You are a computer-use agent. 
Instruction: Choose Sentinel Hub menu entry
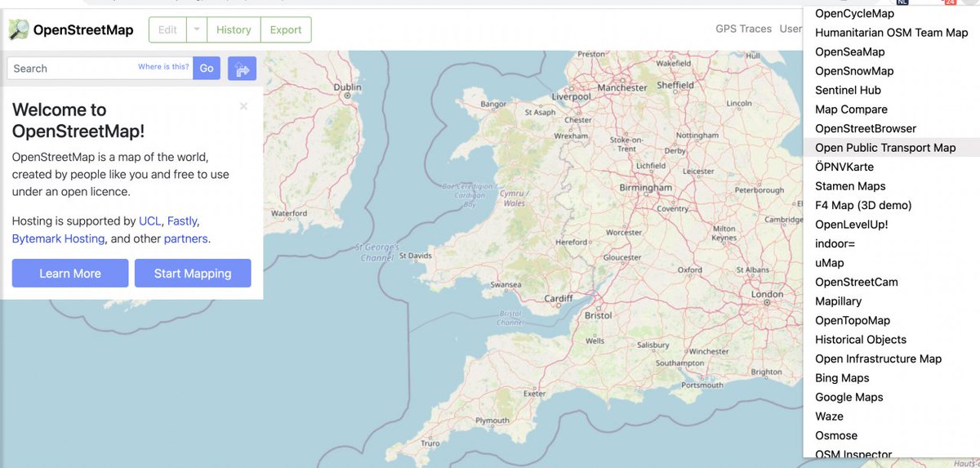click(892, 90)
